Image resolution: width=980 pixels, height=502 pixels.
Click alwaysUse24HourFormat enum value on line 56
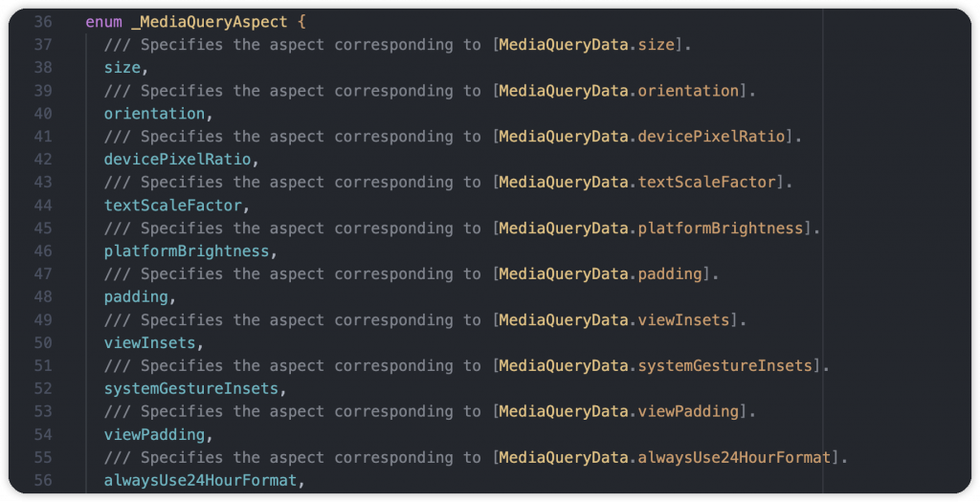(x=201, y=480)
